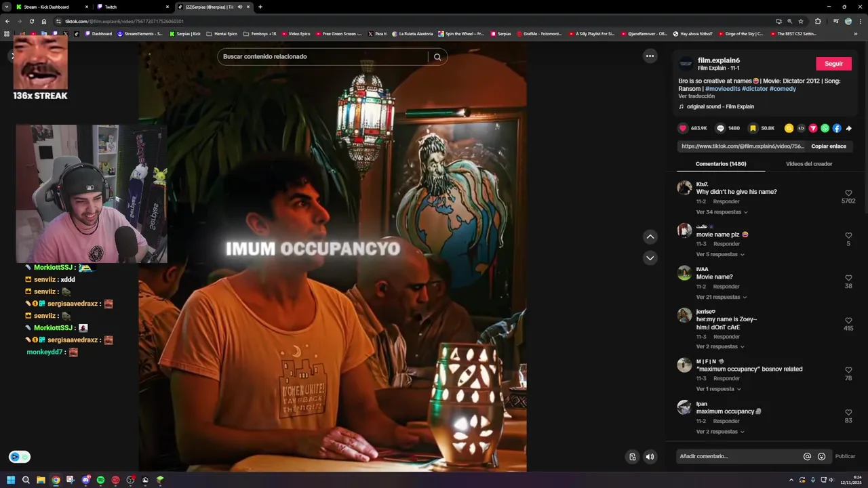Image resolution: width=868 pixels, height=488 pixels.
Task: Open the Windows Start menu
Action: click(x=11, y=480)
